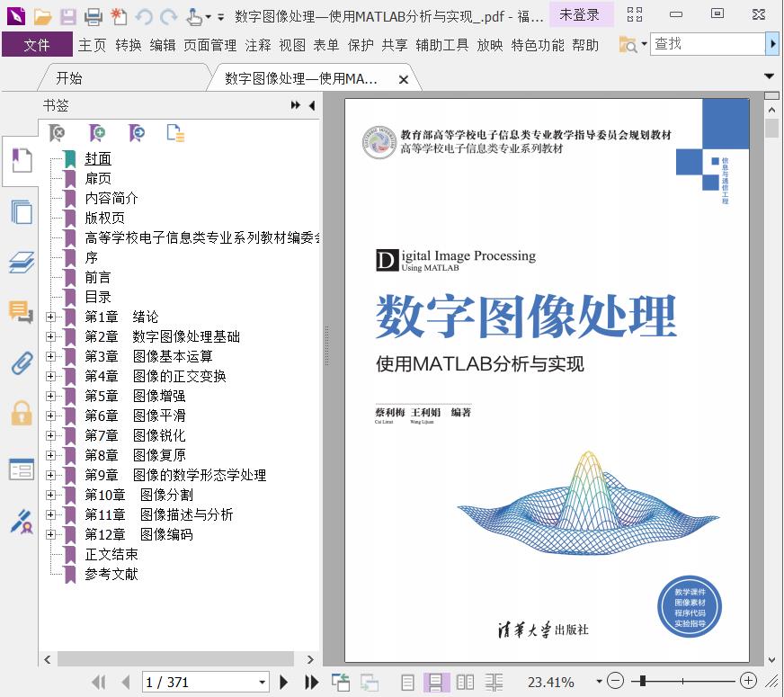Image resolution: width=784 pixels, height=697 pixels.
Task: Click the advanced search folder icon
Action: [628, 45]
